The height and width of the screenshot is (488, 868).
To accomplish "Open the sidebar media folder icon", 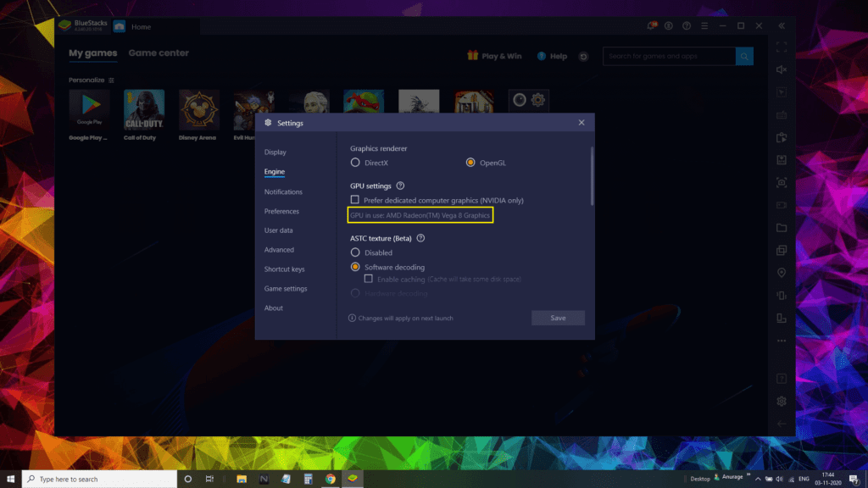I will pyautogui.click(x=782, y=228).
